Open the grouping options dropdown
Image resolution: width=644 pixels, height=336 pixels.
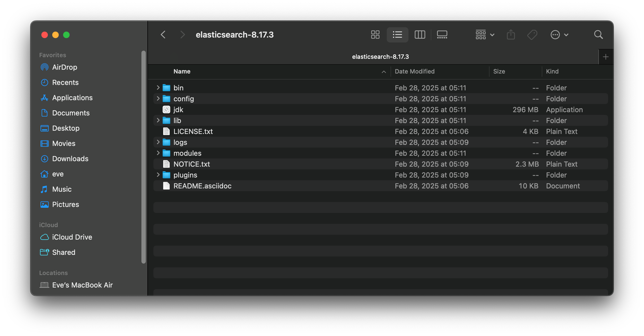point(484,35)
